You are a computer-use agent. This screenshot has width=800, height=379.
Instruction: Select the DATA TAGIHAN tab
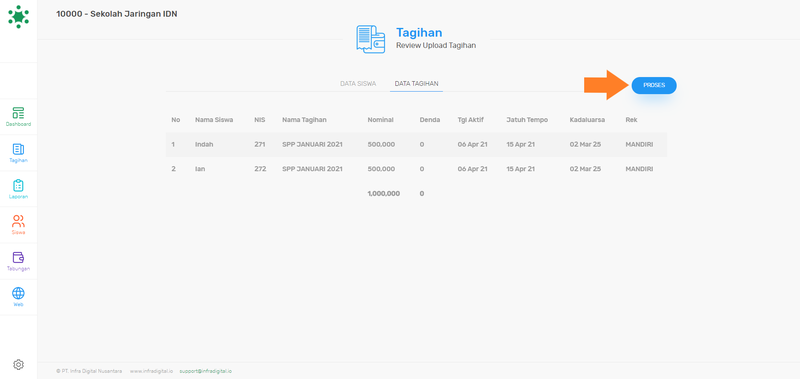tap(416, 84)
